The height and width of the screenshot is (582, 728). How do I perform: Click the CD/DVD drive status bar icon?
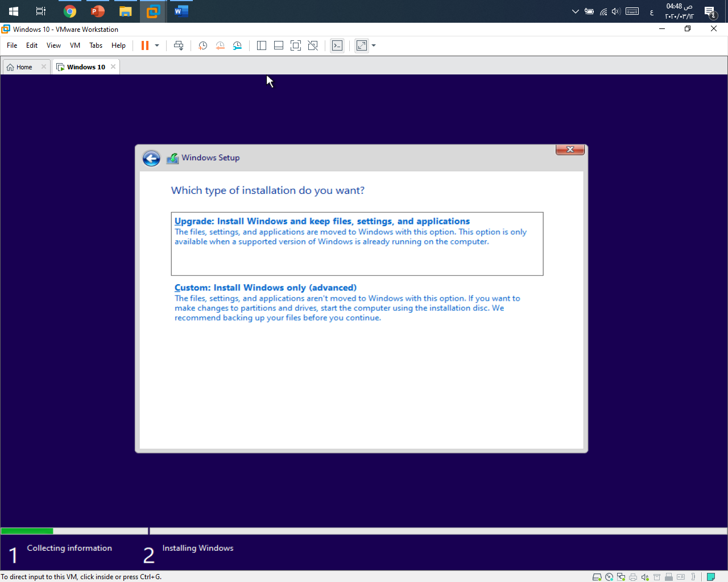pyautogui.click(x=609, y=577)
